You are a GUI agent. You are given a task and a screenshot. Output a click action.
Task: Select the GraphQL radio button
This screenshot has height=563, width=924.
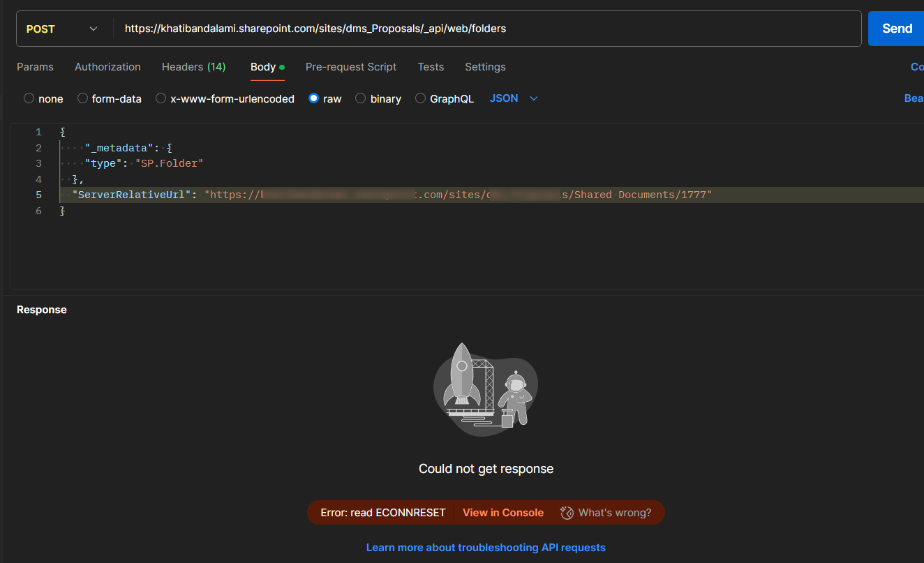(420, 98)
